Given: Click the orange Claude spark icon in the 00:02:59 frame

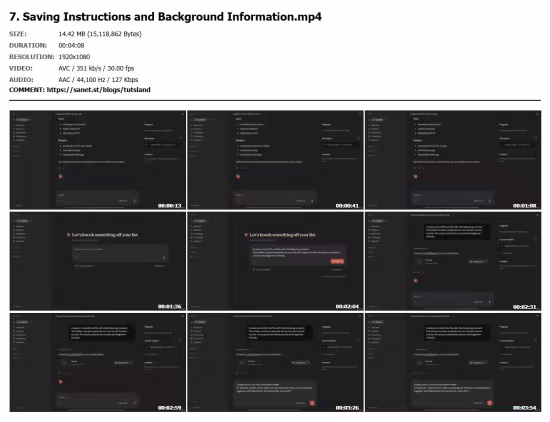Looking at the screenshot, I should 60,382.
